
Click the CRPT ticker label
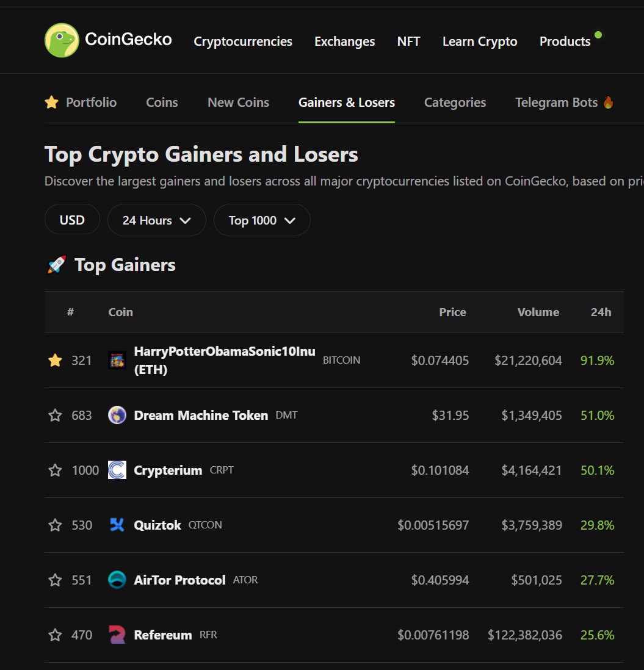tap(222, 470)
